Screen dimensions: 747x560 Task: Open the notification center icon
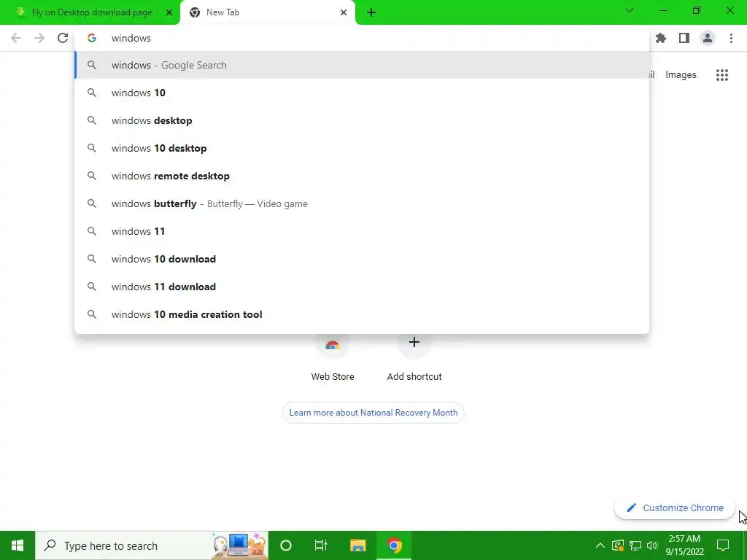(x=723, y=545)
